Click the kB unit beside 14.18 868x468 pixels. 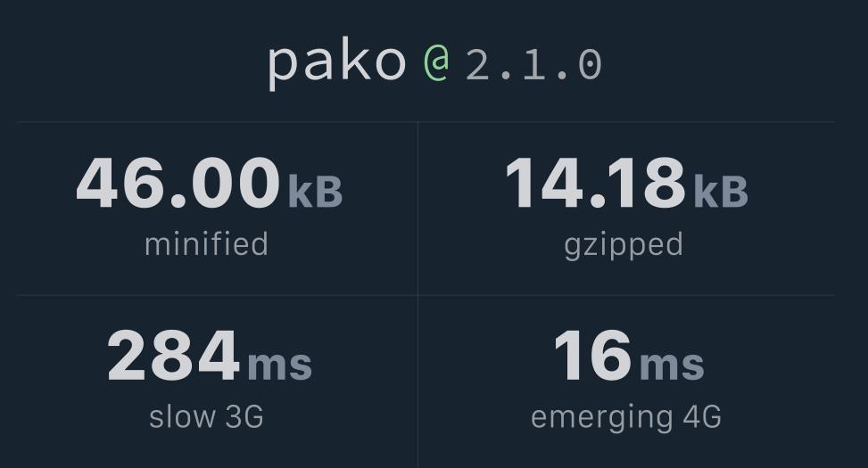[x=720, y=190]
